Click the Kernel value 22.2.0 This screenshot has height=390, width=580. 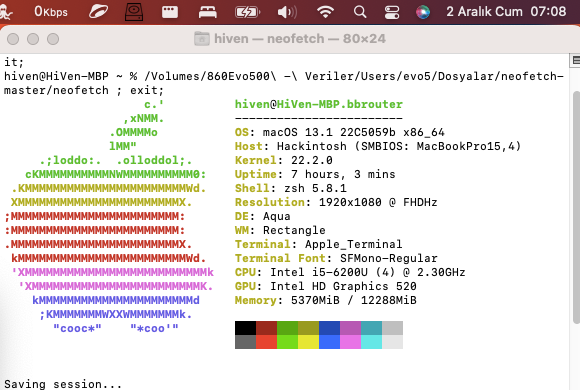pyautogui.click(x=311, y=160)
